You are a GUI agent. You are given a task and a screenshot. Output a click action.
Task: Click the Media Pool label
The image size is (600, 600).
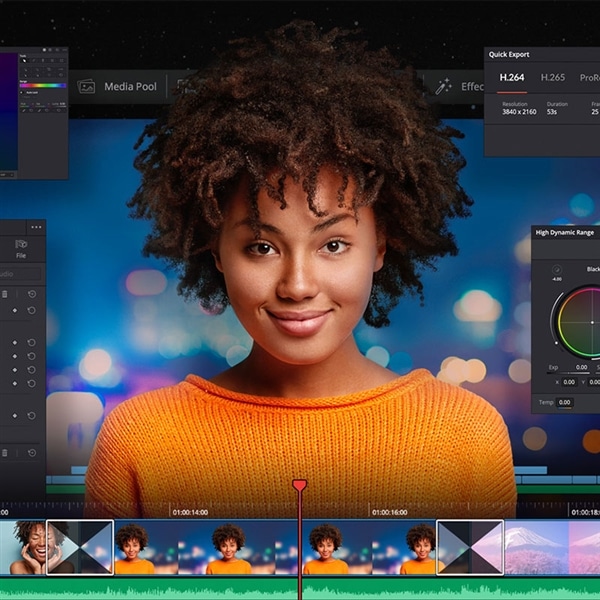(131, 87)
